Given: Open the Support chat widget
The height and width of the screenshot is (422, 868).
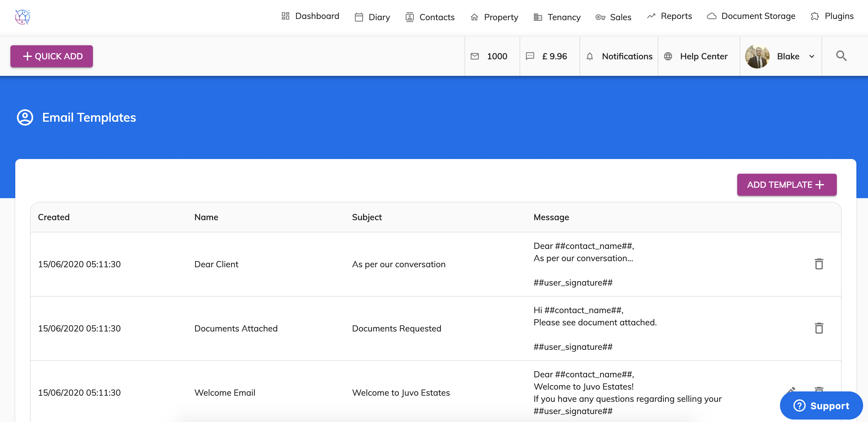Looking at the screenshot, I should pos(821,405).
